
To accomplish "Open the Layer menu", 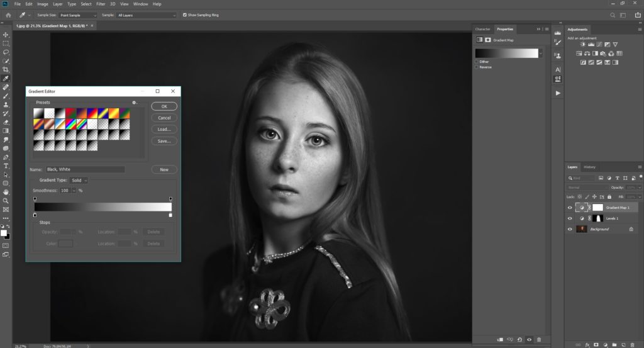I will point(58,4).
